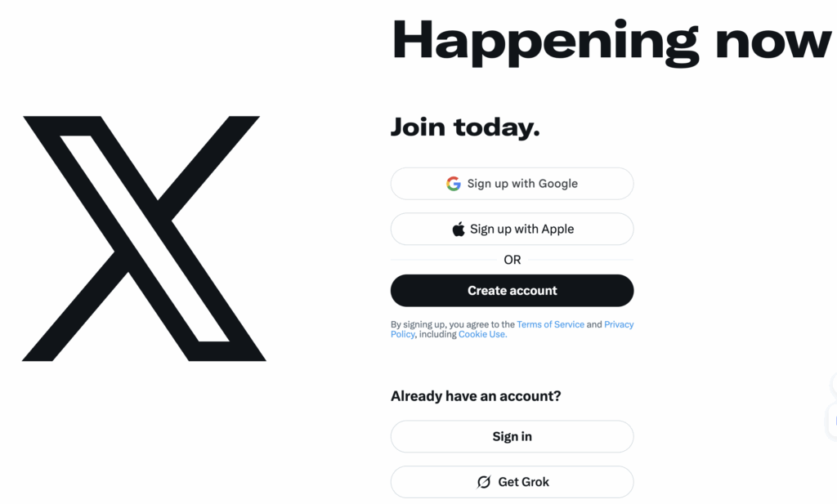
Task: Click the 'Already have an account?' text
Action: [x=476, y=396]
